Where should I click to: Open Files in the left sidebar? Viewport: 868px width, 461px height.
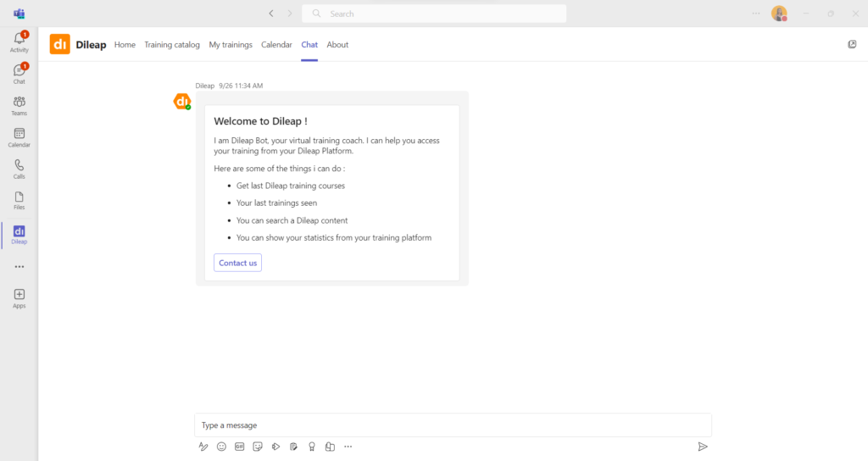pos(19,200)
